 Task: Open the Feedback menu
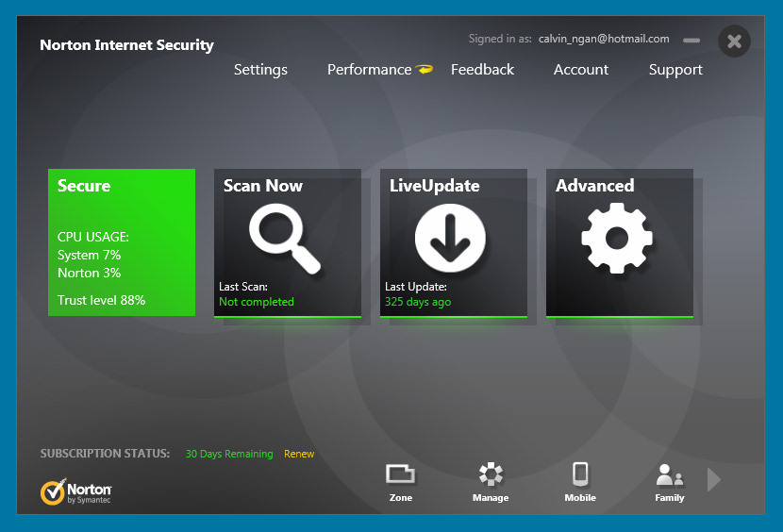[x=482, y=70]
